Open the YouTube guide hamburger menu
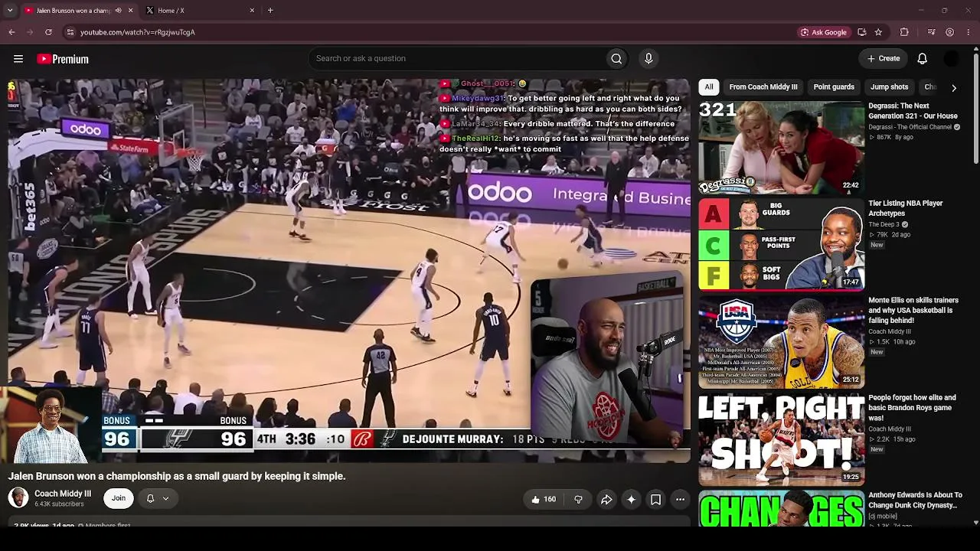 pos(18,59)
